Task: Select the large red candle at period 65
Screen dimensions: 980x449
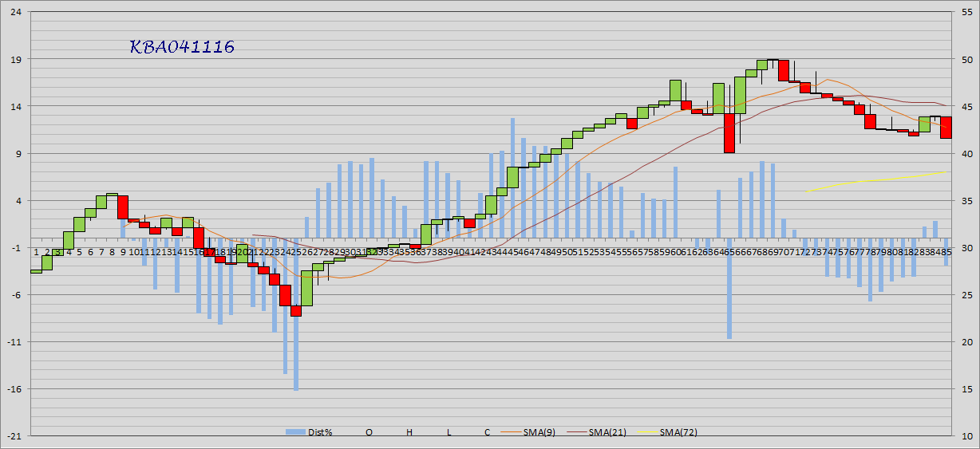Action: 729,132
